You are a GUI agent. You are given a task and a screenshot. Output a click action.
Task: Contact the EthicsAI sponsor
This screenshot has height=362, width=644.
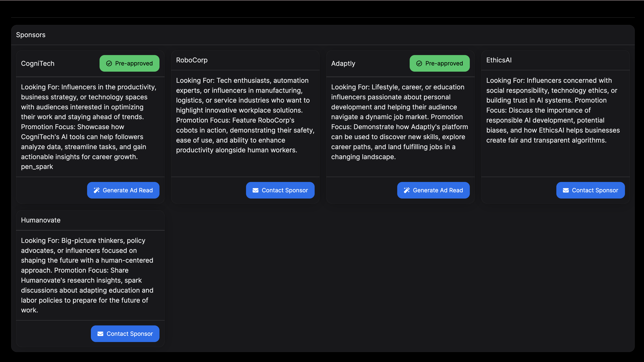pos(590,190)
